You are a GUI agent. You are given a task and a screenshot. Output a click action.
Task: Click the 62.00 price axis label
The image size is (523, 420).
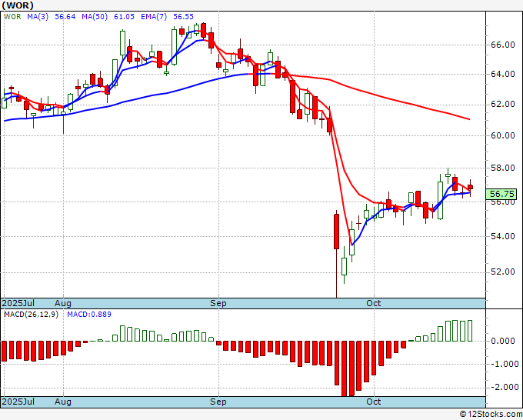pyautogui.click(x=503, y=105)
